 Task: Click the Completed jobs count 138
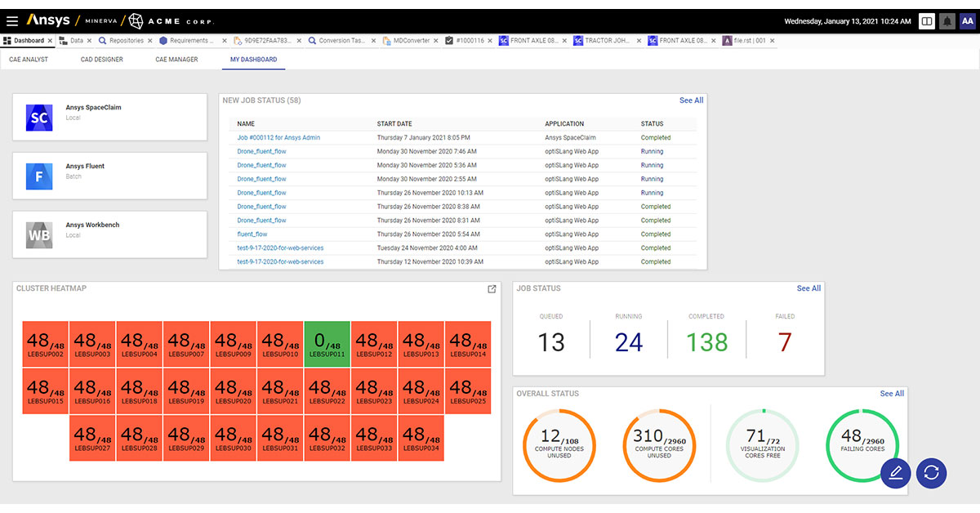click(707, 342)
